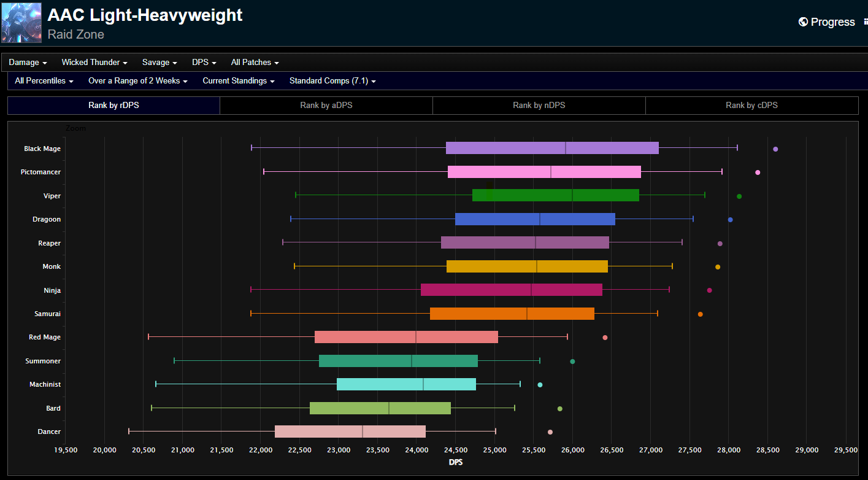Select the mauve Reaper box bar
868x480 pixels.
pos(525,242)
